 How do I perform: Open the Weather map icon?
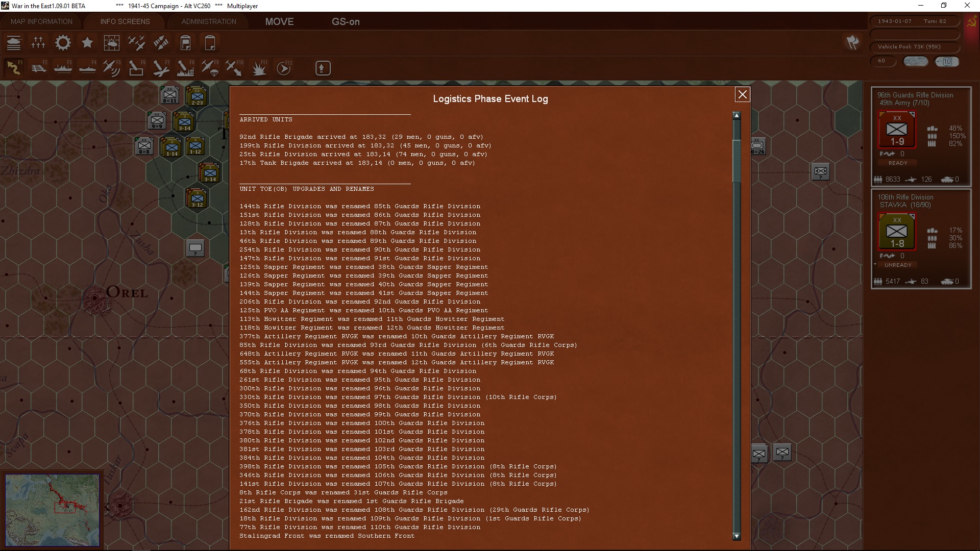(111, 43)
